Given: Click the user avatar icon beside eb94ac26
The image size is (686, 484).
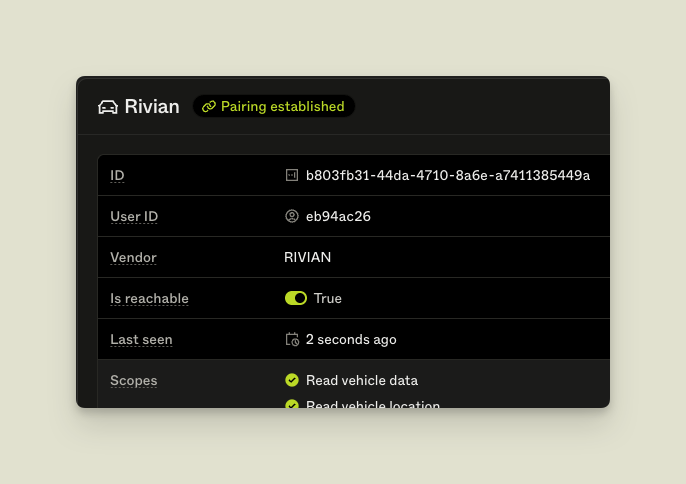Looking at the screenshot, I should pyautogui.click(x=292, y=216).
